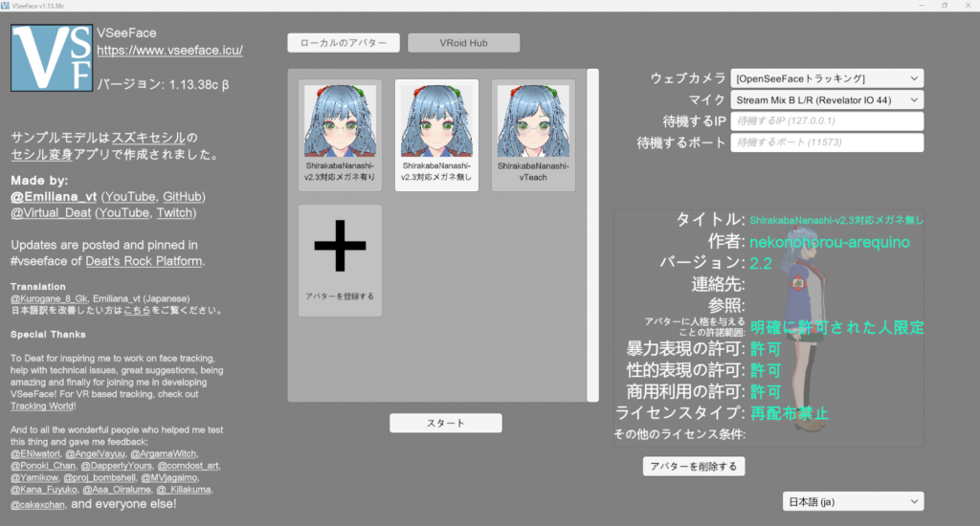Click the スタート button
This screenshot has width=980, height=526.
[x=446, y=423]
